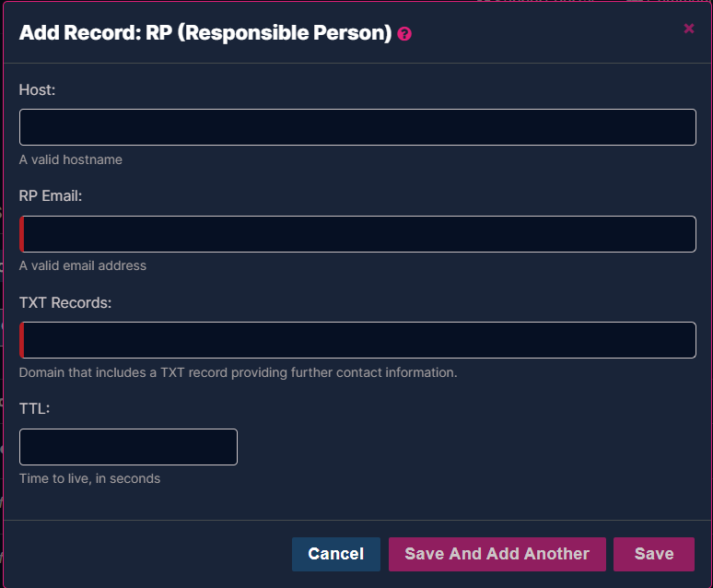Save the RP record
The height and width of the screenshot is (588, 713).
pos(654,554)
